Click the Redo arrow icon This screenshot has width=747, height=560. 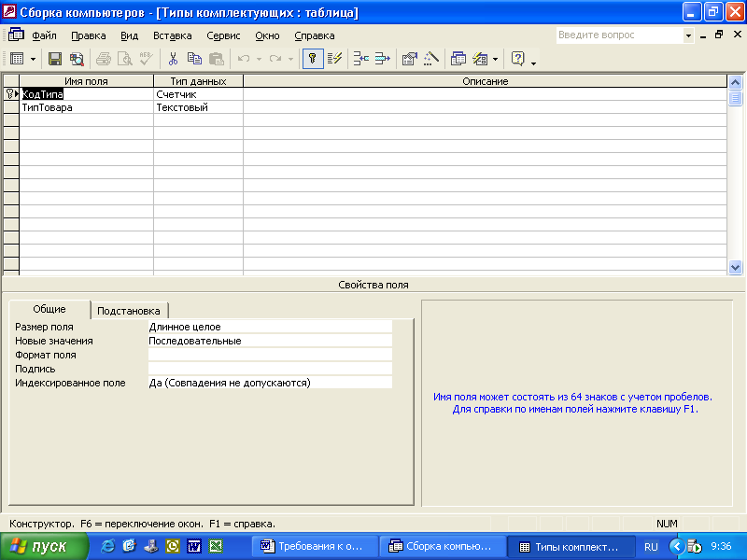275,59
